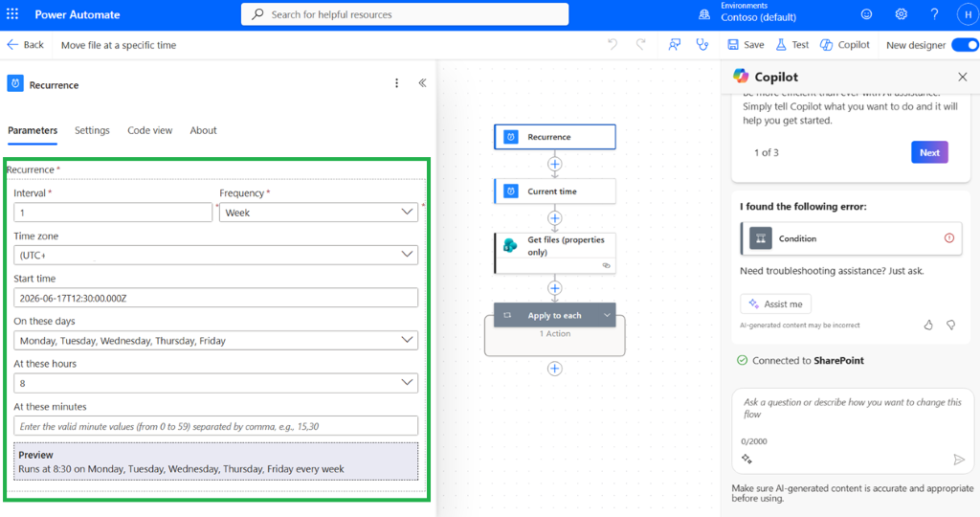
Task: Collapse the Recurrence panel with double chevron
Action: [x=422, y=83]
